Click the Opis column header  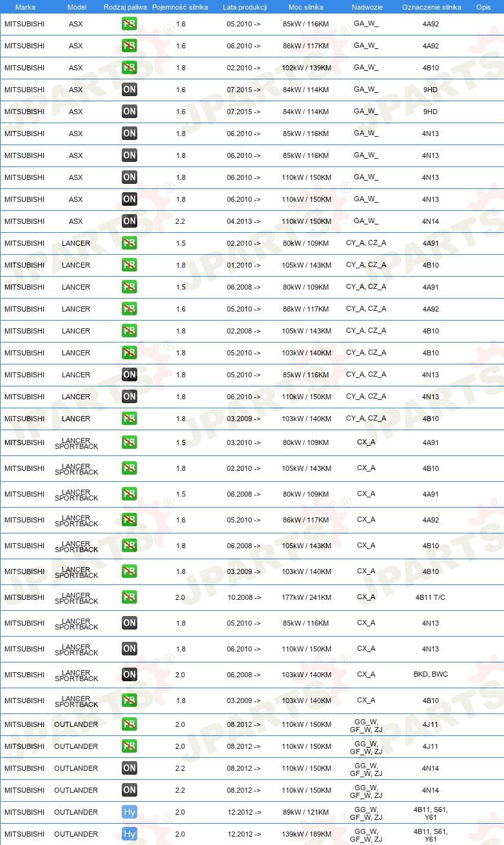pyautogui.click(x=483, y=7)
